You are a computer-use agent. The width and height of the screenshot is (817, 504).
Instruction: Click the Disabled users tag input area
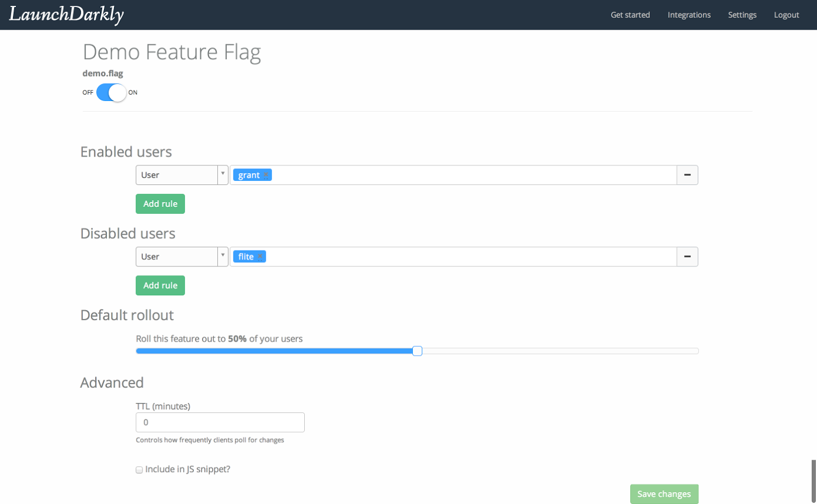(473, 256)
